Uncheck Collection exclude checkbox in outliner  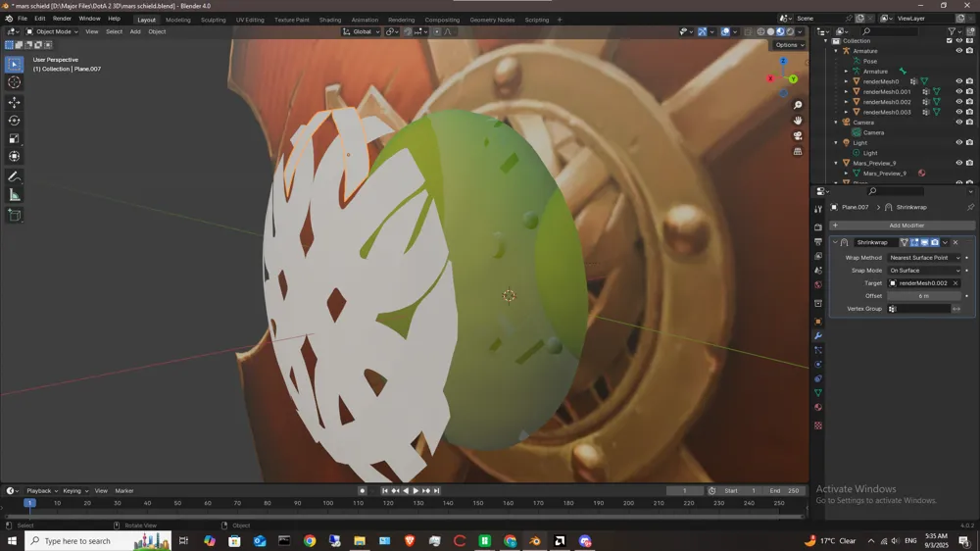coord(949,40)
